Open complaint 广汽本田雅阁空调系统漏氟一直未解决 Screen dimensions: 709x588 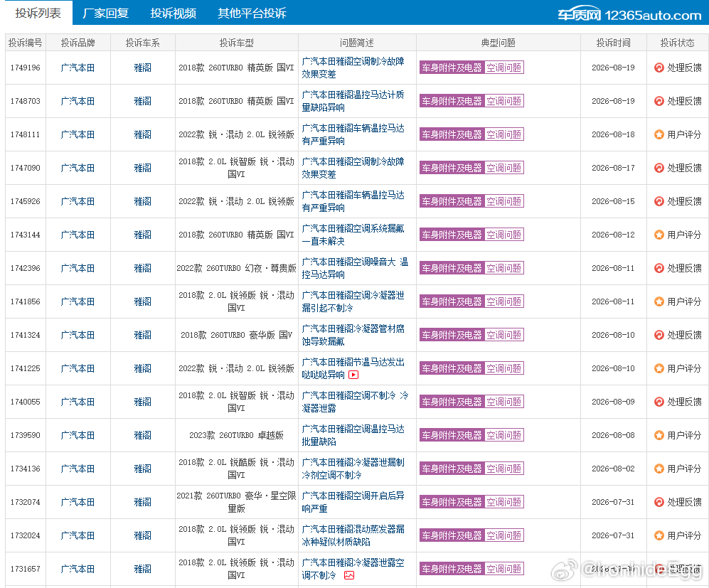click(x=353, y=235)
